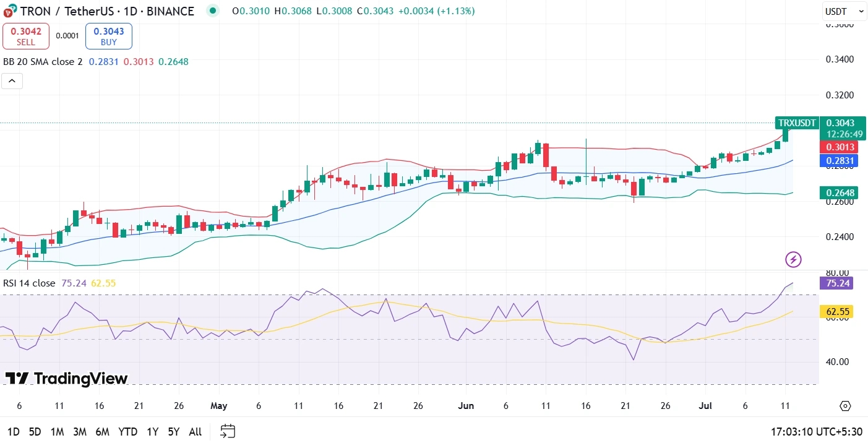Screen dimensions: 868x443
Task: Open the USDT currency dropdown
Action: coord(844,11)
